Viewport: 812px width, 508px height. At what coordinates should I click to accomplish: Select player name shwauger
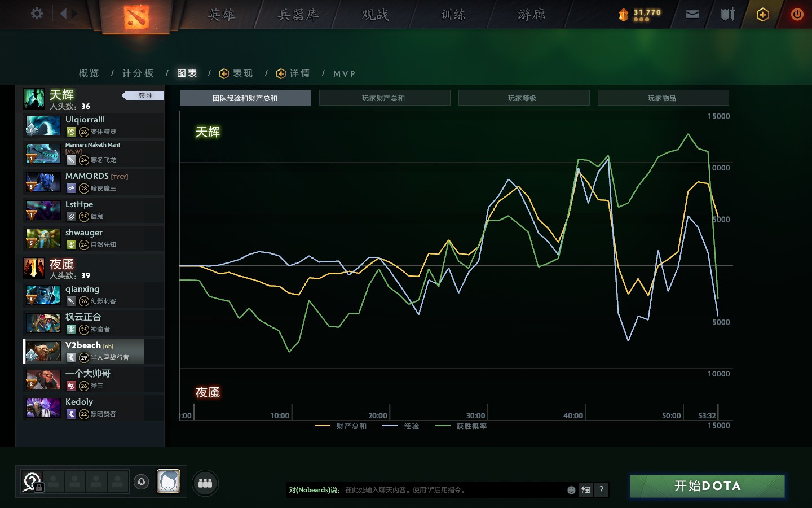pos(84,233)
